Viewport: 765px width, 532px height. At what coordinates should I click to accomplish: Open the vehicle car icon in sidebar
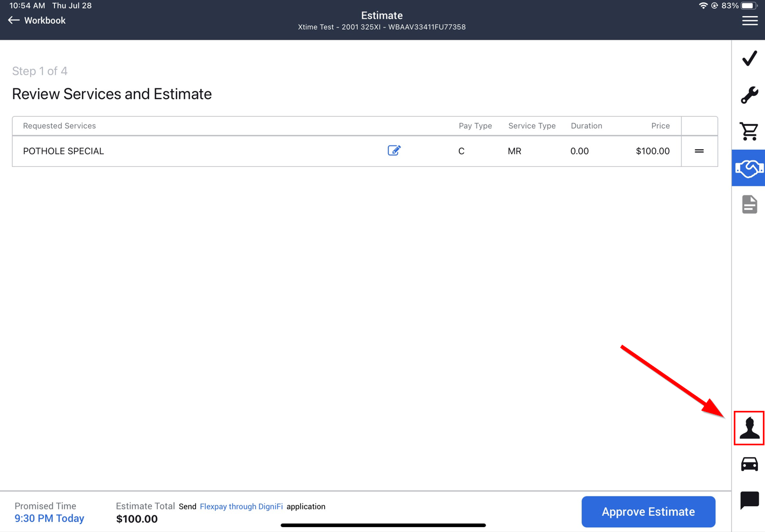(x=749, y=464)
